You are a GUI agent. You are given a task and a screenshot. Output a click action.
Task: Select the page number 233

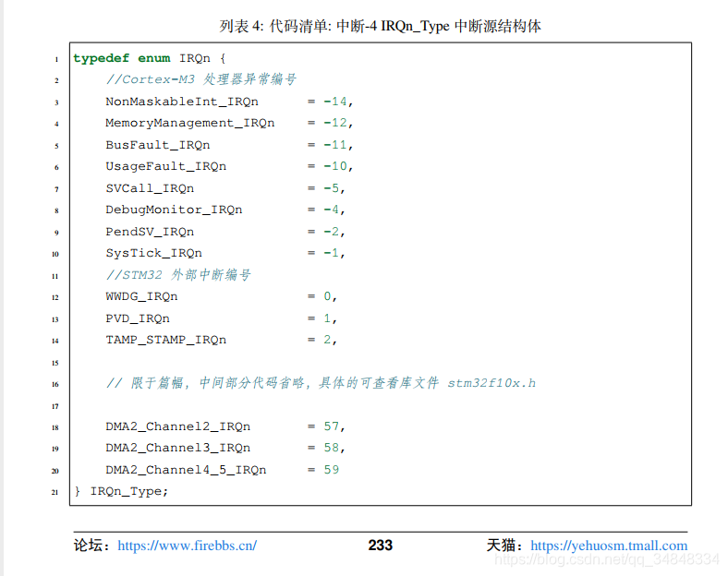(x=381, y=546)
